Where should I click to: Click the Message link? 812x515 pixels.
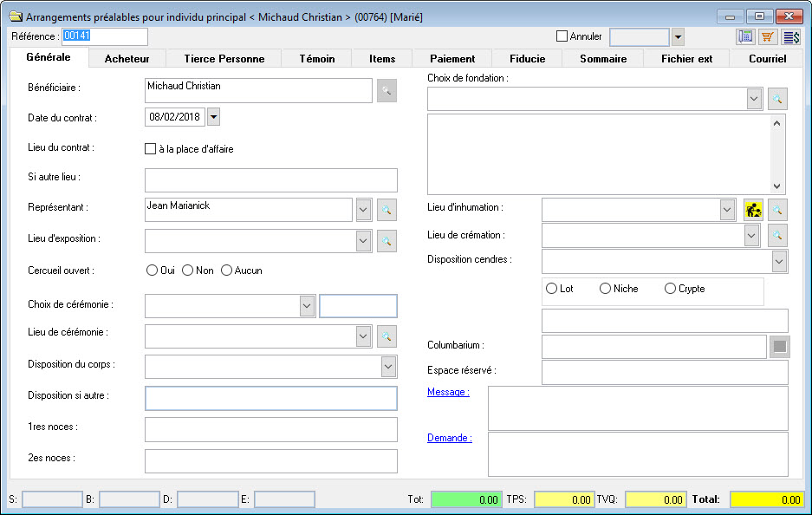[x=448, y=392]
